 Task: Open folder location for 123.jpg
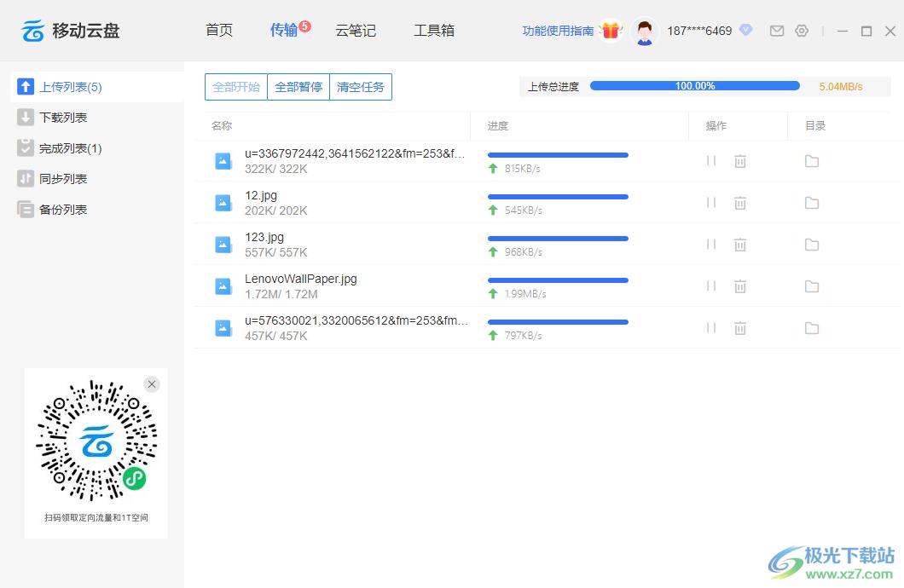point(812,245)
